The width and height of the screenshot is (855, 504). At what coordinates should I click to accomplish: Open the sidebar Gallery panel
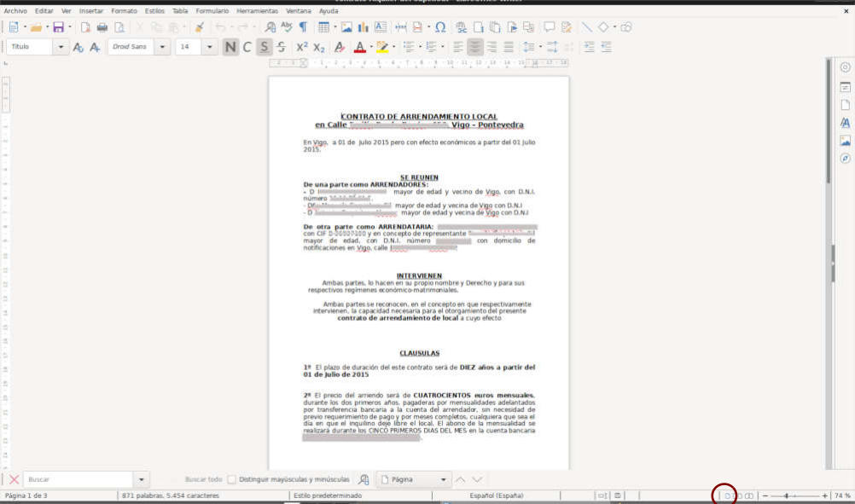(845, 141)
